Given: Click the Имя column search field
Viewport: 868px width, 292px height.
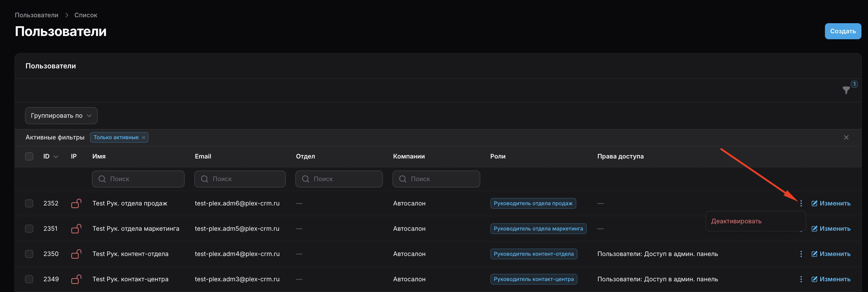Looking at the screenshot, I should (x=138, y=179).
